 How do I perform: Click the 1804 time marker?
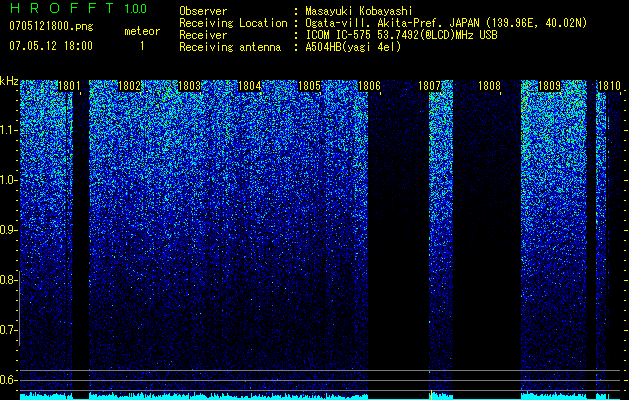pos(249,86)
